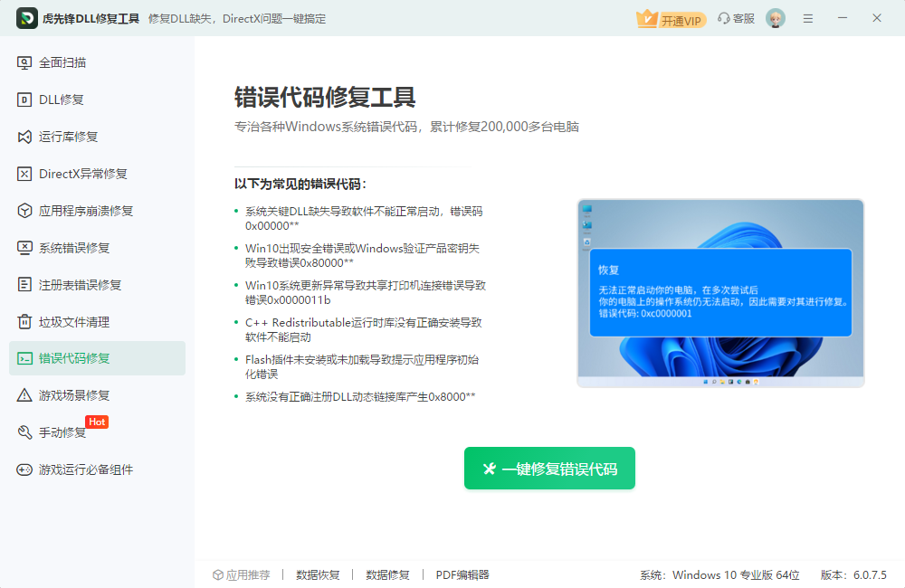The image size is (905, 588).
Task: Click wrench icon on the green repair button
Action: pos(490,469)
